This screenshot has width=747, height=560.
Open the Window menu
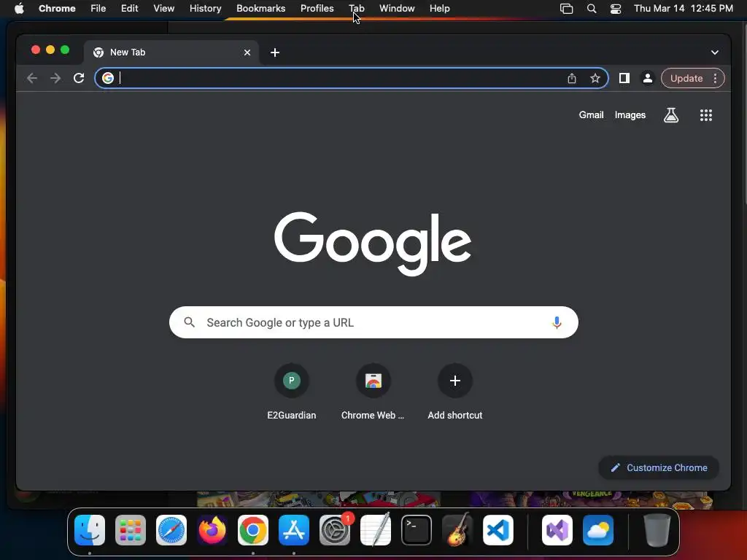click(x=397, y=9)
